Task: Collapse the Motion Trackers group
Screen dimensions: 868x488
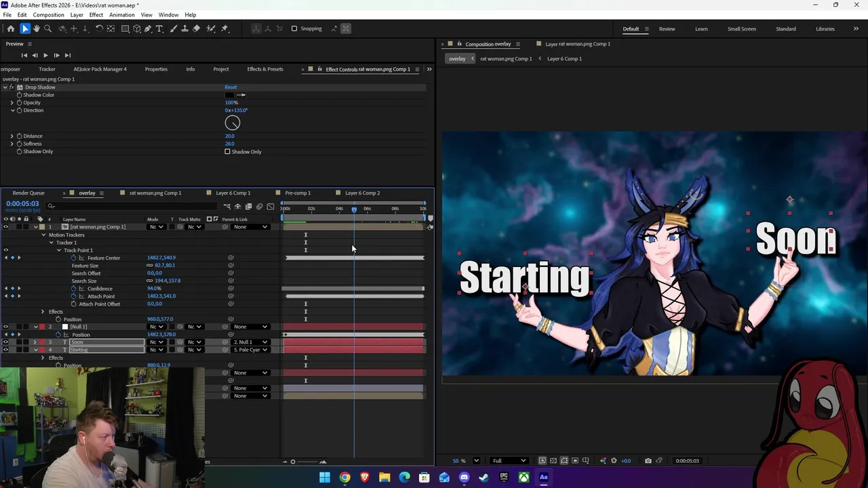Action: coord(43,235)
